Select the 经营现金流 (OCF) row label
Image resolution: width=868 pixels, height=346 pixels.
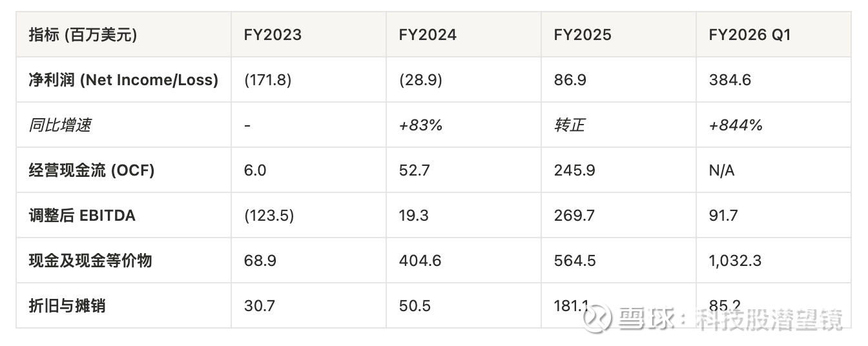click(x=92, y=170)
